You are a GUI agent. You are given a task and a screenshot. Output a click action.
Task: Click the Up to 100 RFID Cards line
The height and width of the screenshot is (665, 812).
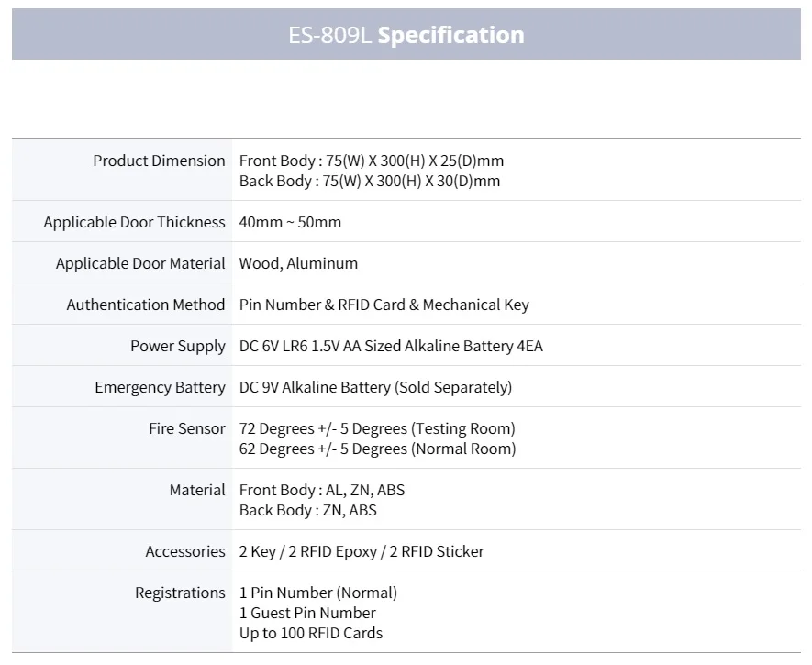click(x=311, y=633)
